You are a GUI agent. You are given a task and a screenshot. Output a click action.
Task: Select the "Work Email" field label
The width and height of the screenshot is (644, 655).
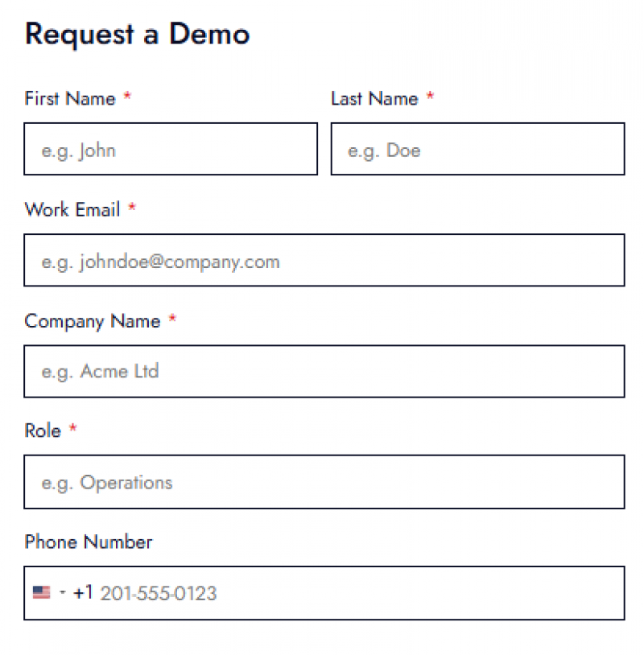pos(72,209)
